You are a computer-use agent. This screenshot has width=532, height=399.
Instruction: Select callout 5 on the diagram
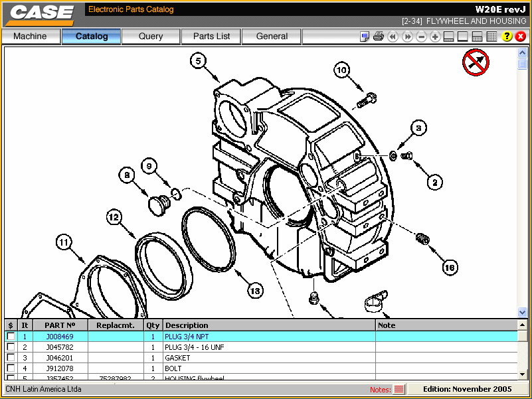pos(198,61)
